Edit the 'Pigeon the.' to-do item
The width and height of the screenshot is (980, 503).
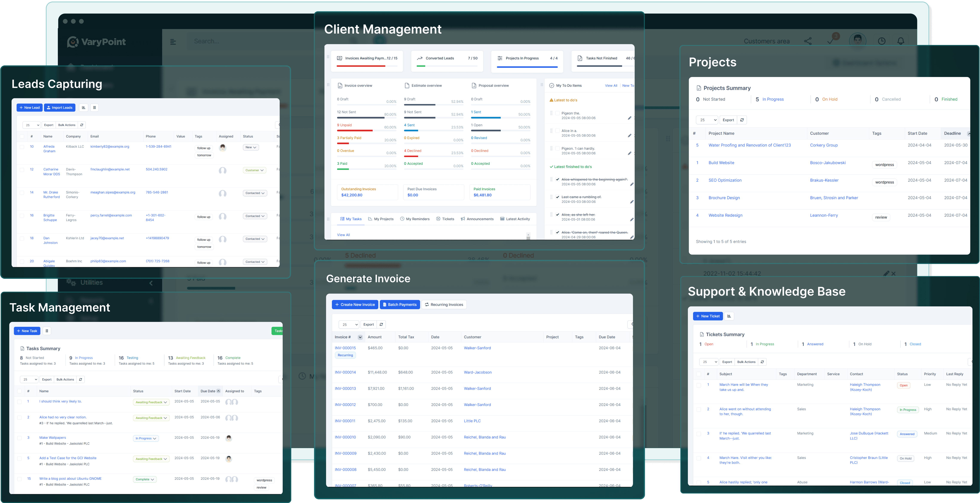(630, 118)
